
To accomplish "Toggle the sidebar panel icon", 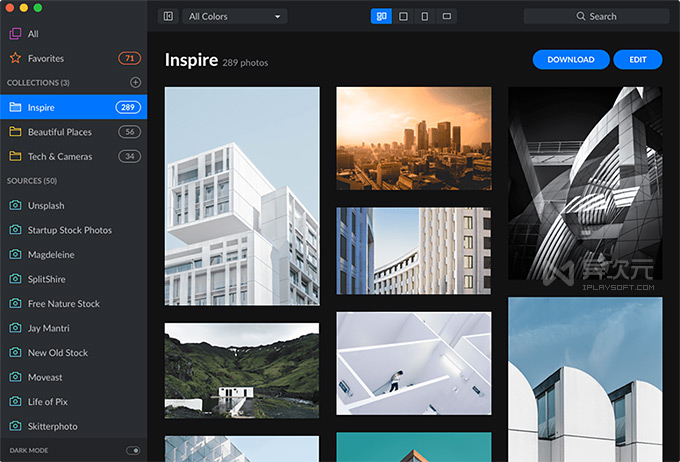I will (168, 16).
